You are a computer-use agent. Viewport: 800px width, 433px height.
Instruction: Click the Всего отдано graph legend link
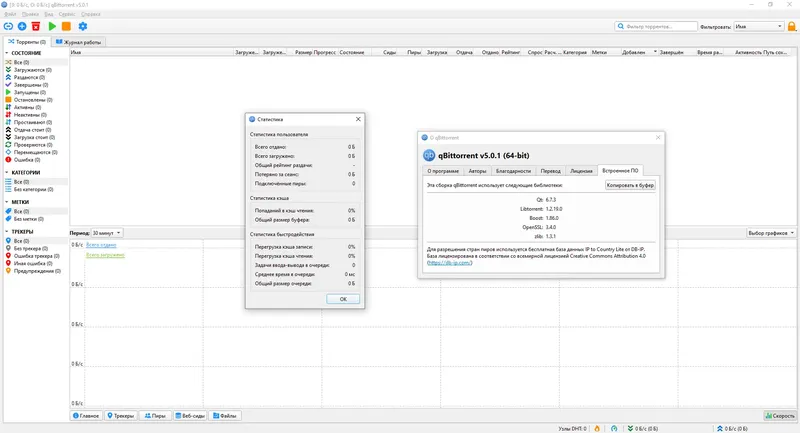pyautogui.click(x=101, y=245)
